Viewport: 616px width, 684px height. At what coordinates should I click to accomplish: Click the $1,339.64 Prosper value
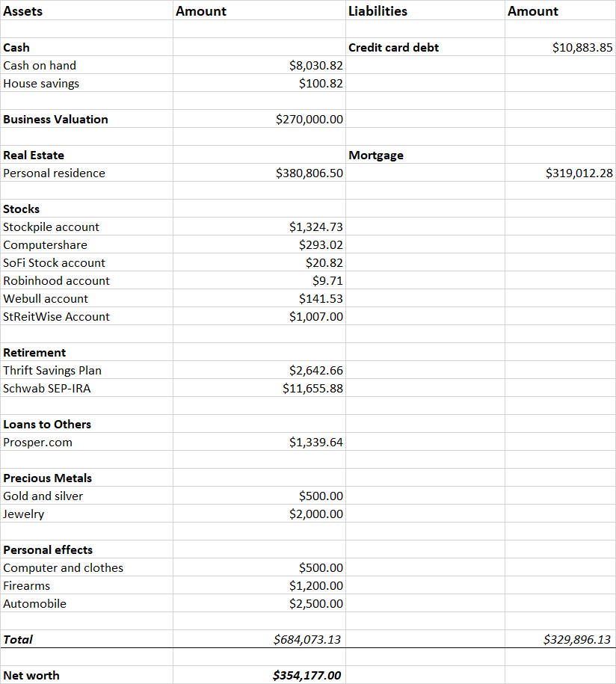coord(316,443)
